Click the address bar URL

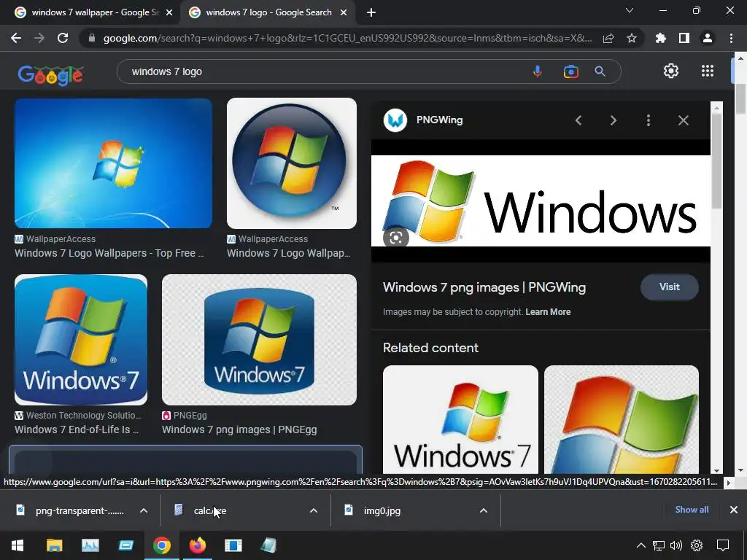[347, 38]
